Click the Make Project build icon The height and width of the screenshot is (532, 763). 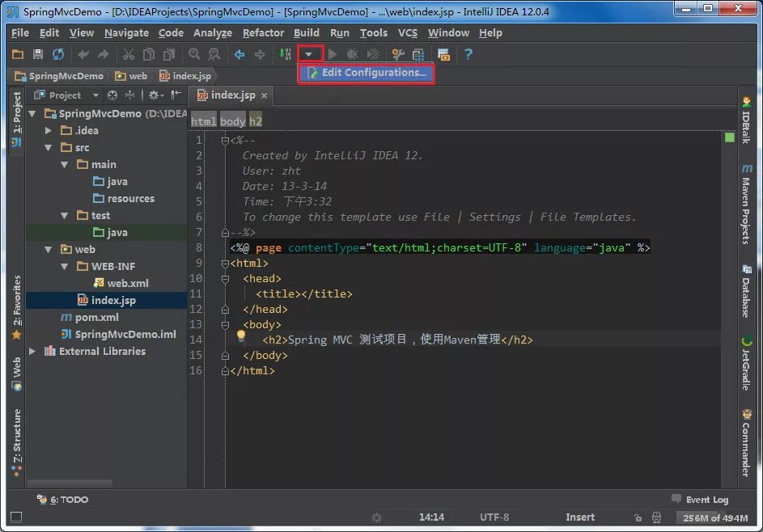click(x=285, y=54)
